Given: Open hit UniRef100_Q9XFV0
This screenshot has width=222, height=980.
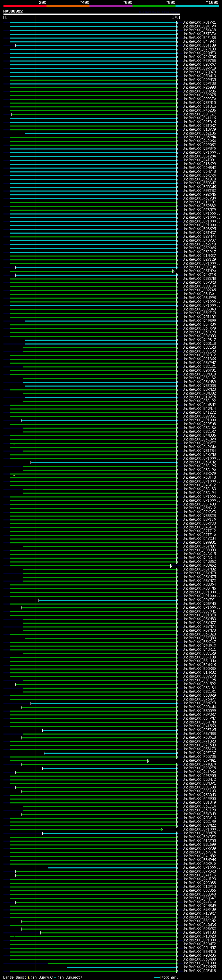Looking at the screenshot, I should (199, 26).
